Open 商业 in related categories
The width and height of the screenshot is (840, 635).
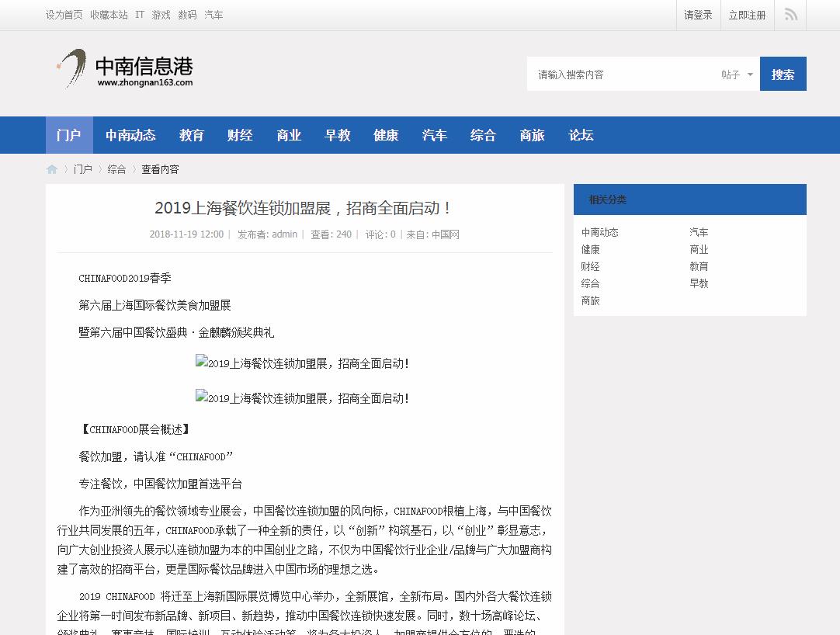[699, 249]
